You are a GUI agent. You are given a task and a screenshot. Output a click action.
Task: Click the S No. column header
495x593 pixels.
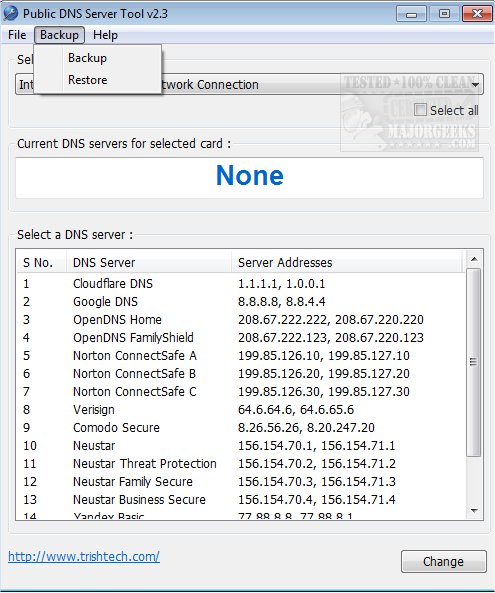coord(42,262)
